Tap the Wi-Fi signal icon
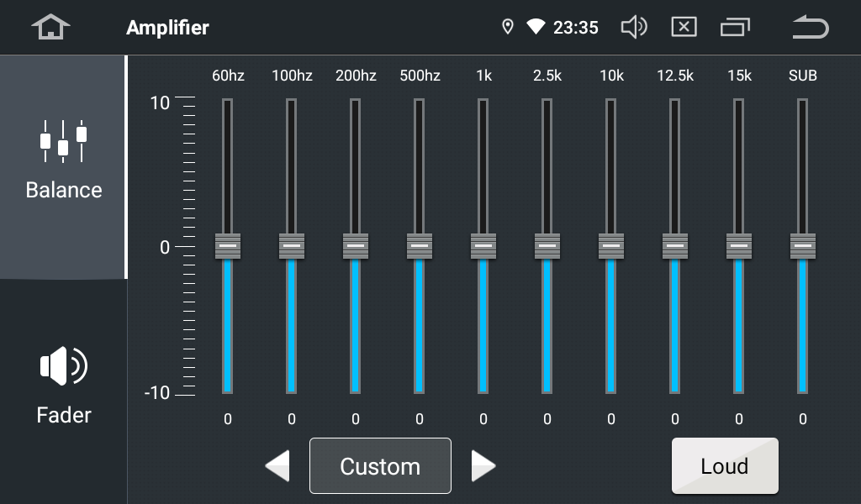This screenshot has height=504, width=861. pos(536,28)
